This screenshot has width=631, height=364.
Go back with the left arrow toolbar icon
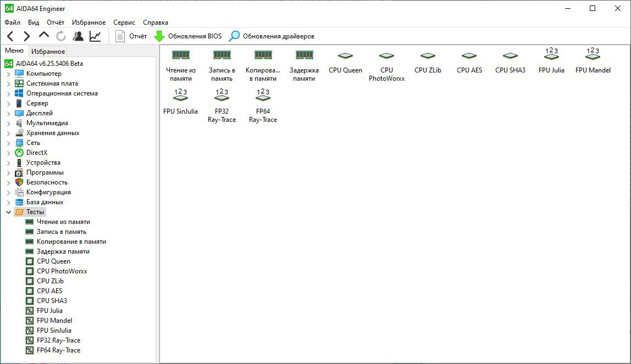click(x=10, y=36)
